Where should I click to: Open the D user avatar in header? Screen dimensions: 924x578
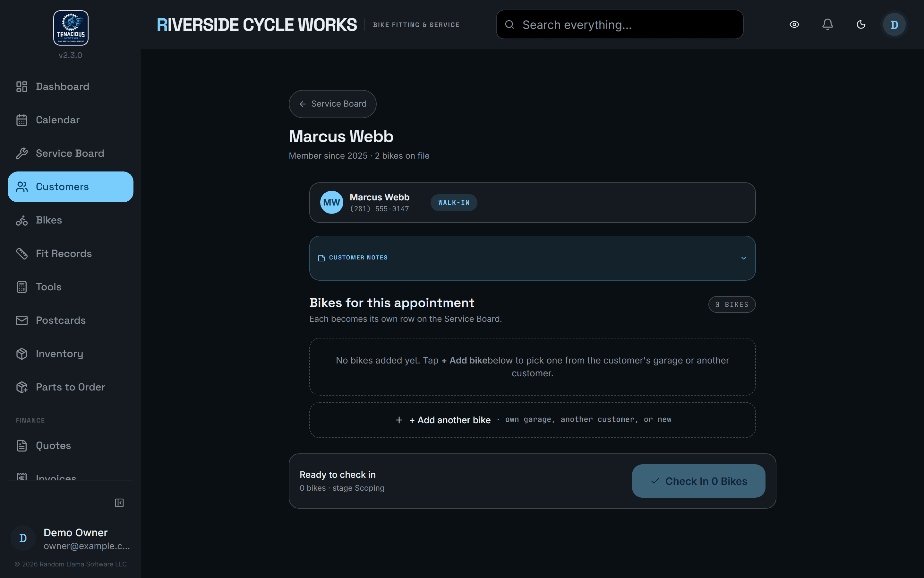click(894, 24)
